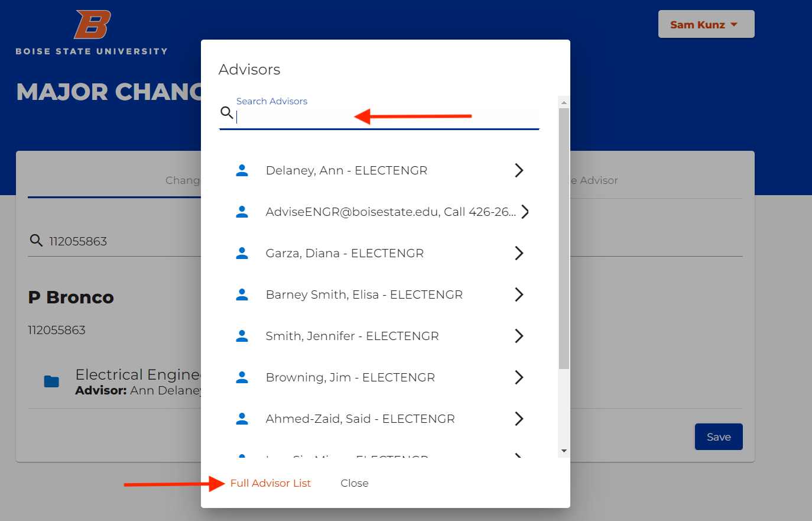This screenshot has width=812, height=521.
Task: Click person icon beside Browning, Jim
Action: click(242, 377)
